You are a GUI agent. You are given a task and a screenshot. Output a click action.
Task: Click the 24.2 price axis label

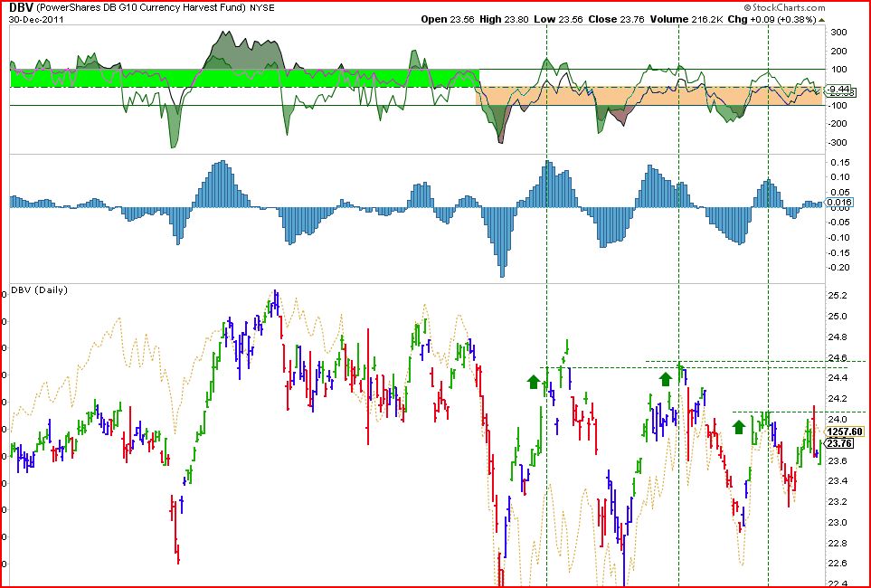pos(838,399)
